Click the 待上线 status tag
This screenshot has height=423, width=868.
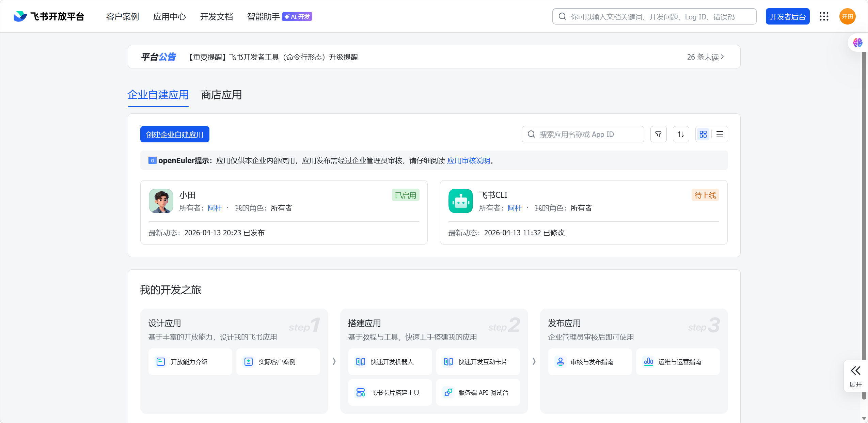705,195
